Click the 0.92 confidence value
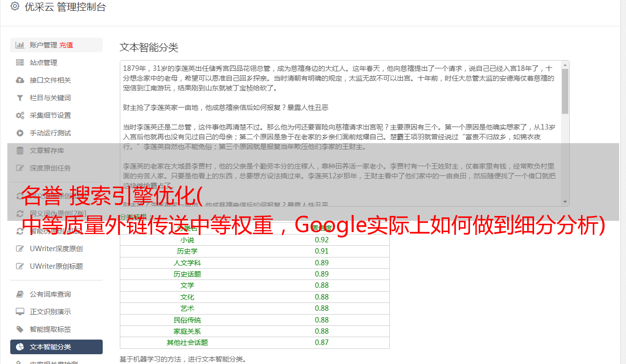The height and width of the screenshot is (364, 626). pos(322,240)
